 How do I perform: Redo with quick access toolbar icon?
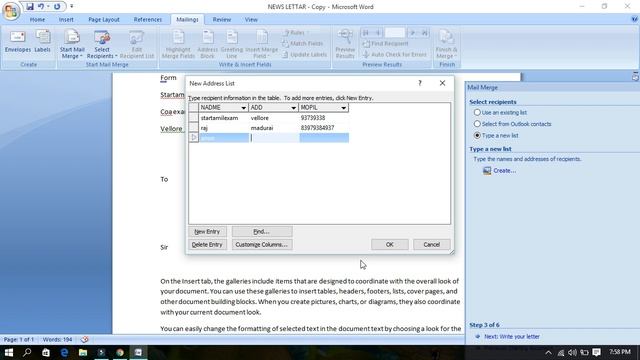57,7
